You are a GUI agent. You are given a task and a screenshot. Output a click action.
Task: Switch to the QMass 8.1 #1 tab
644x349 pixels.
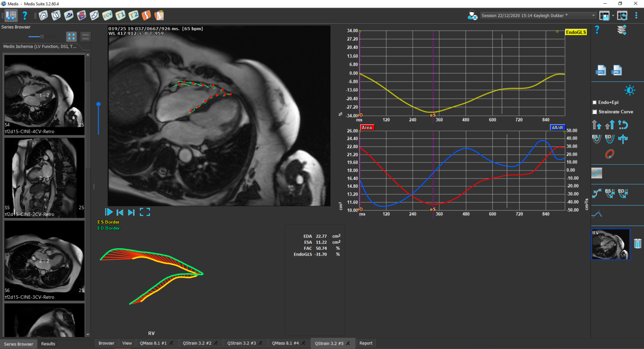(x=153, y=343)
